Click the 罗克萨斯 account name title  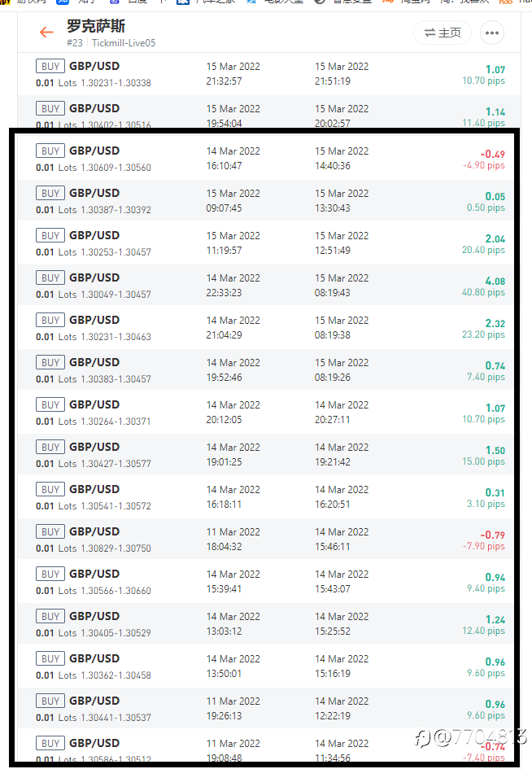96,26
